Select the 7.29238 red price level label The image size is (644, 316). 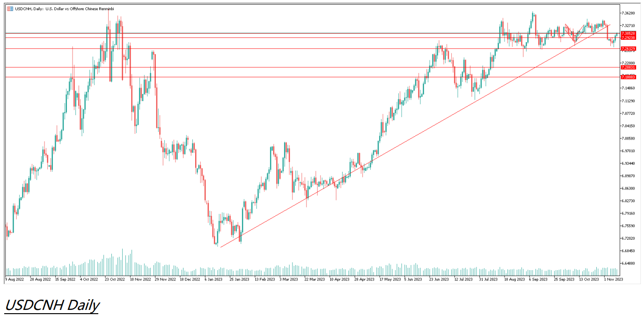click(x=628, y=38)
